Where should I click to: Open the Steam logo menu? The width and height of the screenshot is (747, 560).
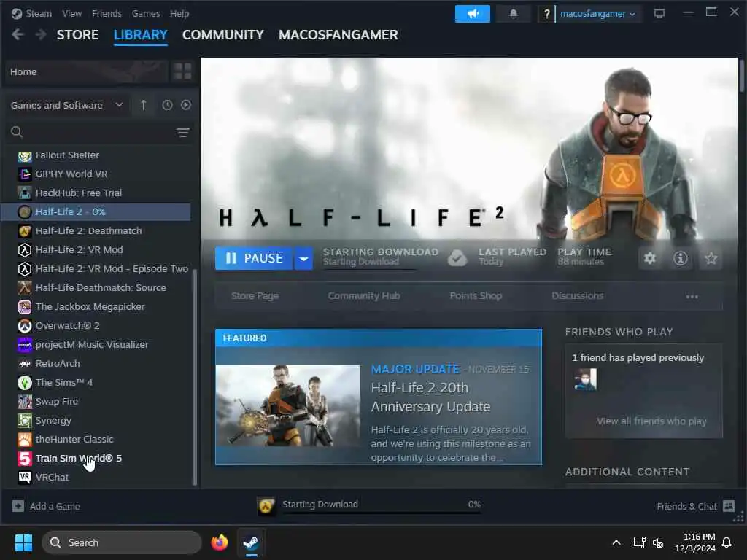pos(31,13)
